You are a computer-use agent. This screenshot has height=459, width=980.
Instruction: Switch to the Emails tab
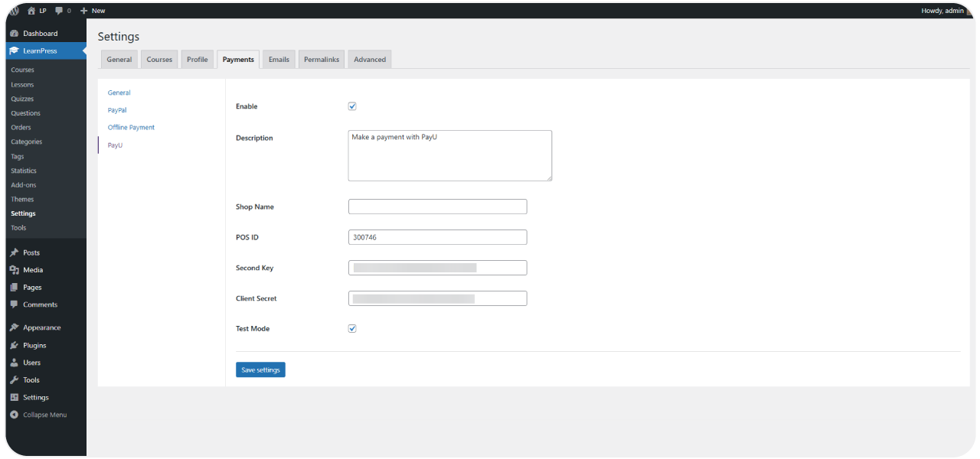click(279, 60)
